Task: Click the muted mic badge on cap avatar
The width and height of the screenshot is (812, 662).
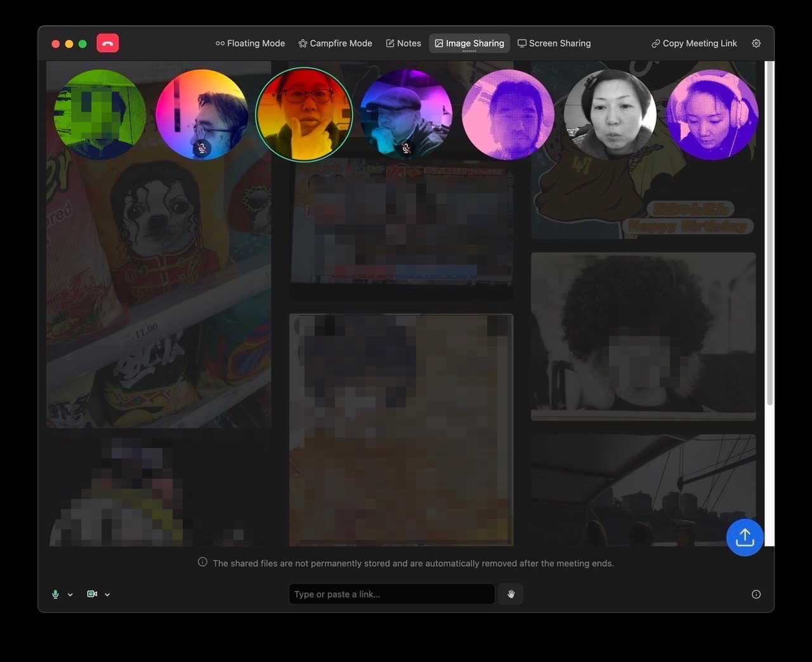Action: (406, 149)
